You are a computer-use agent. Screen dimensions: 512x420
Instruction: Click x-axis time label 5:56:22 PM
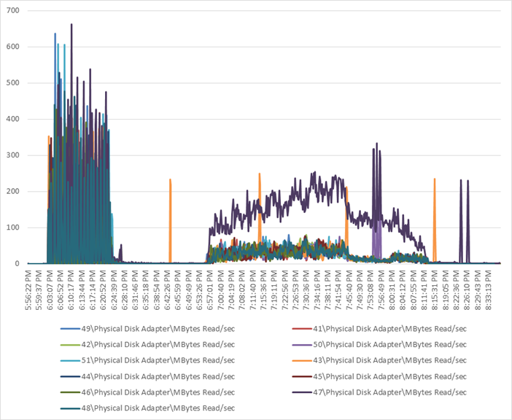click(28, 290)
